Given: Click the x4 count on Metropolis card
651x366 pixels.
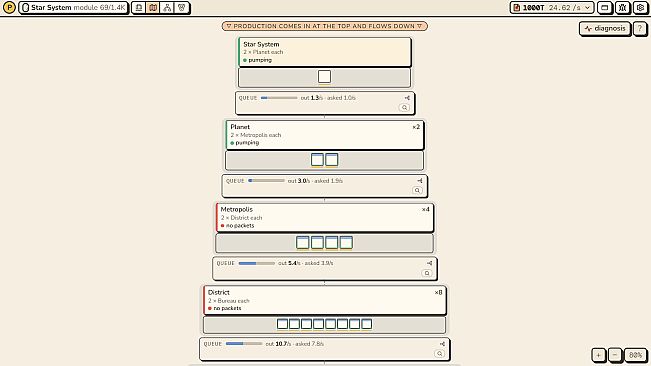Looking at the screenshot, I should [426, 210].
